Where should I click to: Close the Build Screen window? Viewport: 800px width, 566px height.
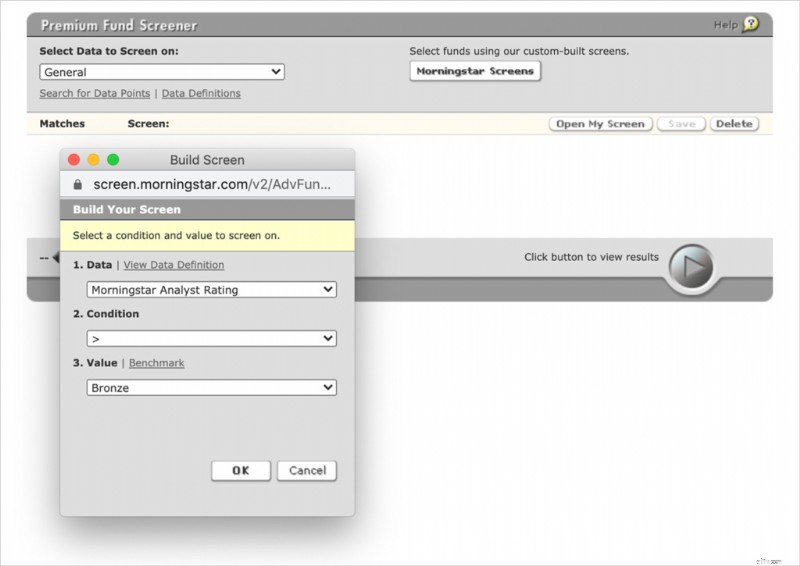coord(74,160)
